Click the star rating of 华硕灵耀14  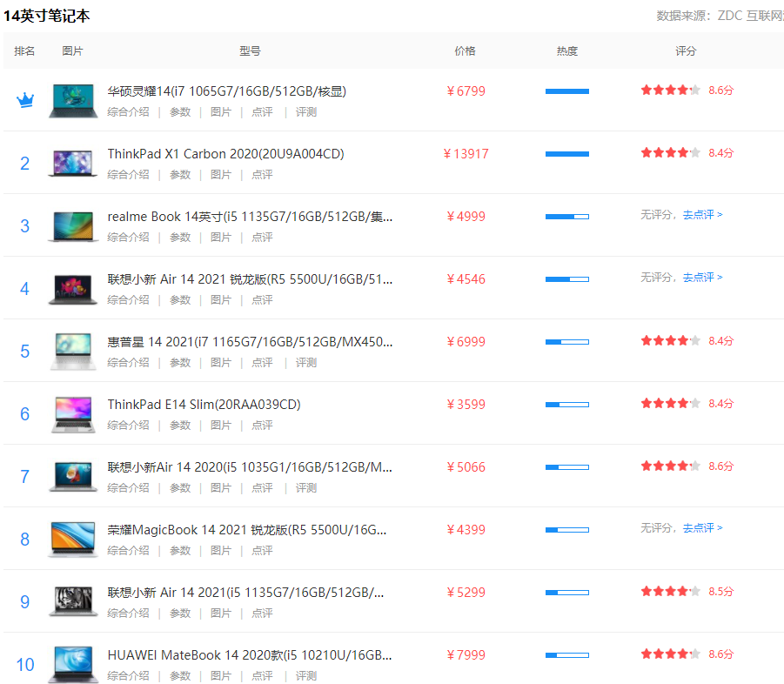(670, 90)
